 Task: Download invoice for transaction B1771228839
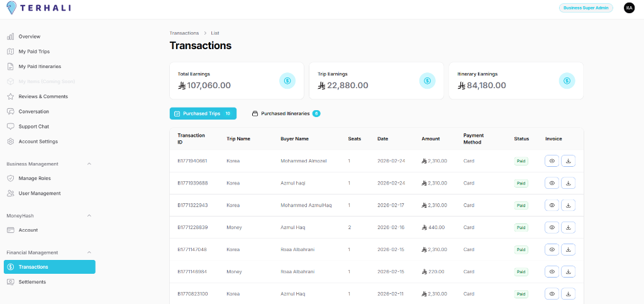pyautogui.click(x=569, y=227)
